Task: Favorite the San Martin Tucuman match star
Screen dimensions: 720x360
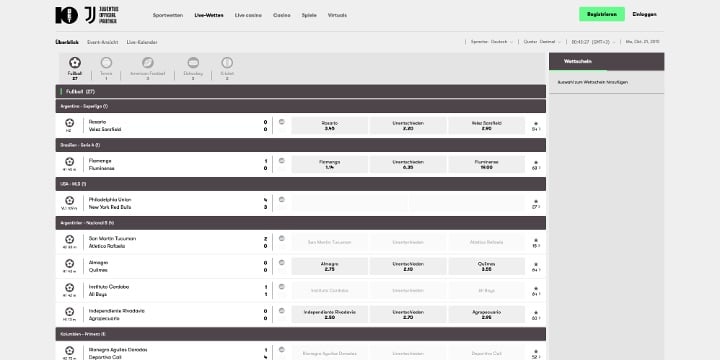Action: [x=535, y=240]
